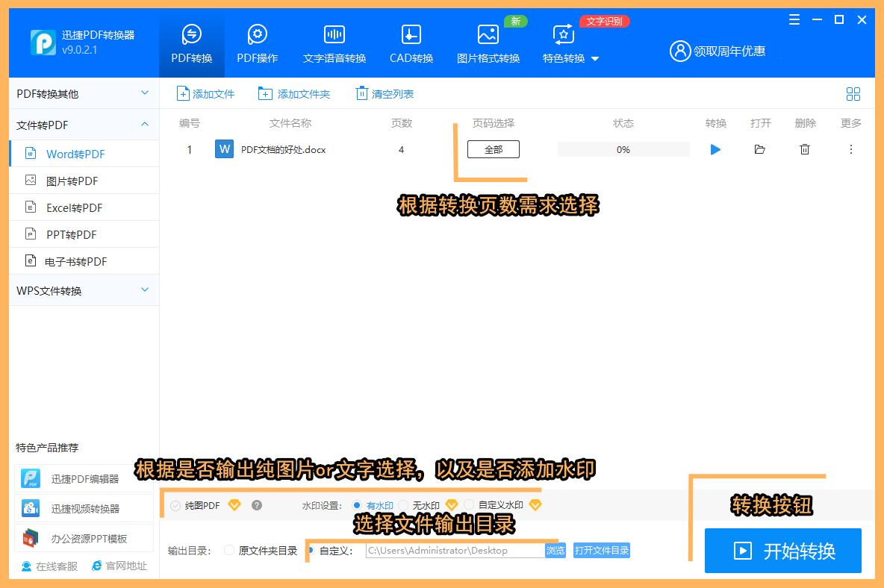Click the 0% conversion progress bar

pyautogui.click(x=623, y=149)
